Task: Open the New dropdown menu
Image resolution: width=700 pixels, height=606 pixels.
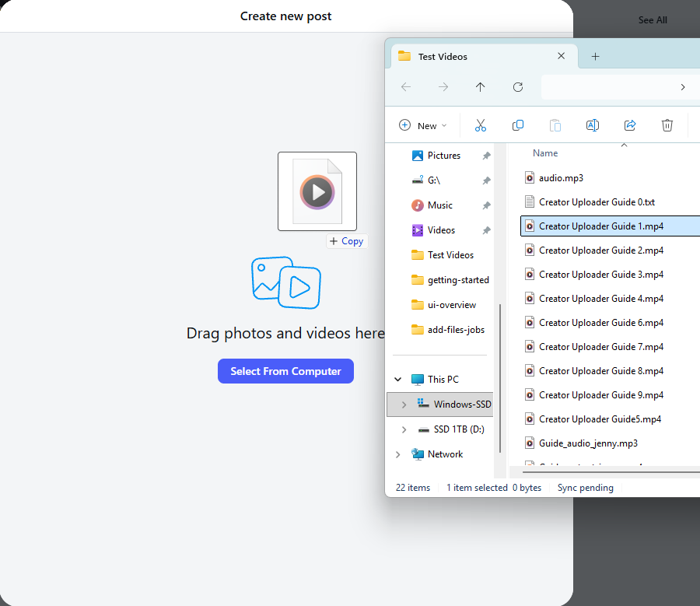Action: (423, 125)
